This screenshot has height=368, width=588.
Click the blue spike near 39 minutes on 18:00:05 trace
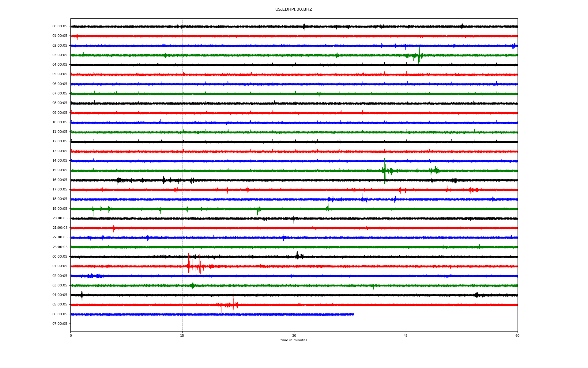(x=363, y=198)
